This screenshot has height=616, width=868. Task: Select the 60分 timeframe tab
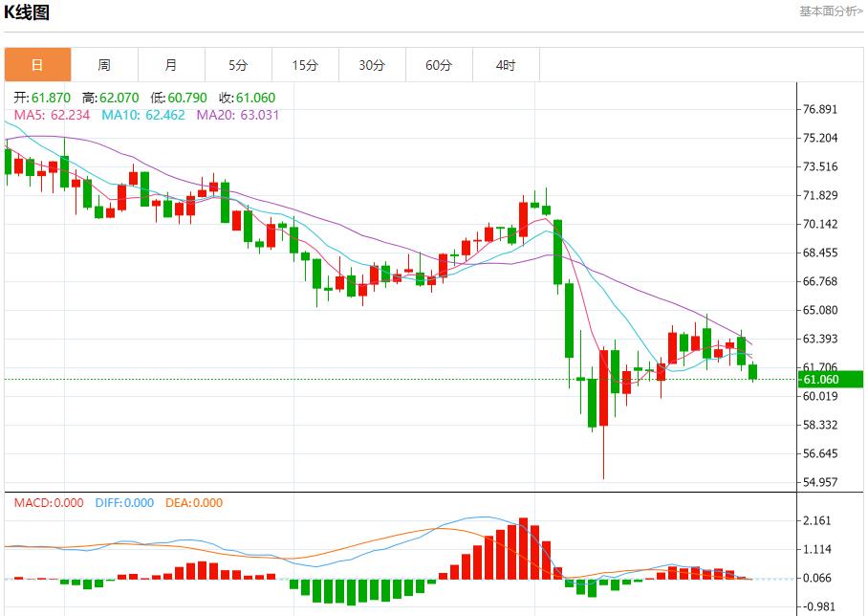tap(439, 65)
